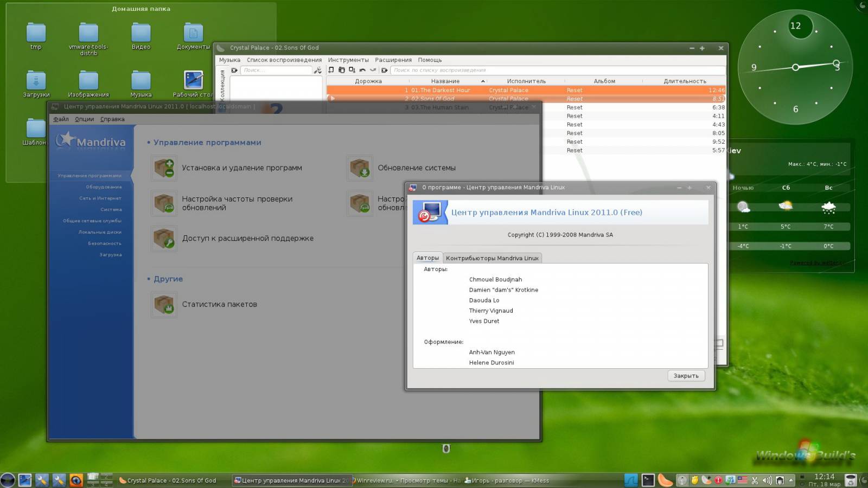Open the 'Список воспроизведения' menu
This screenshot has height=488, width=868.
284,60
